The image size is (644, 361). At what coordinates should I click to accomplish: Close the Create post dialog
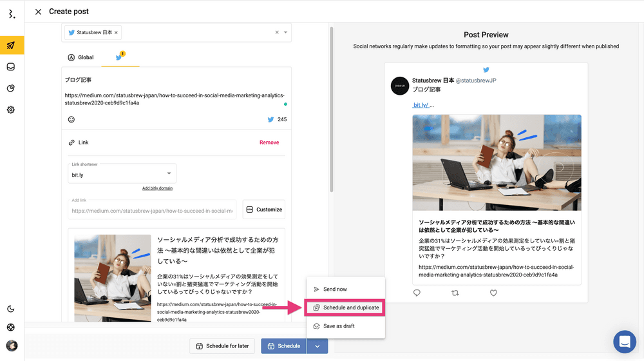[38, 12]
